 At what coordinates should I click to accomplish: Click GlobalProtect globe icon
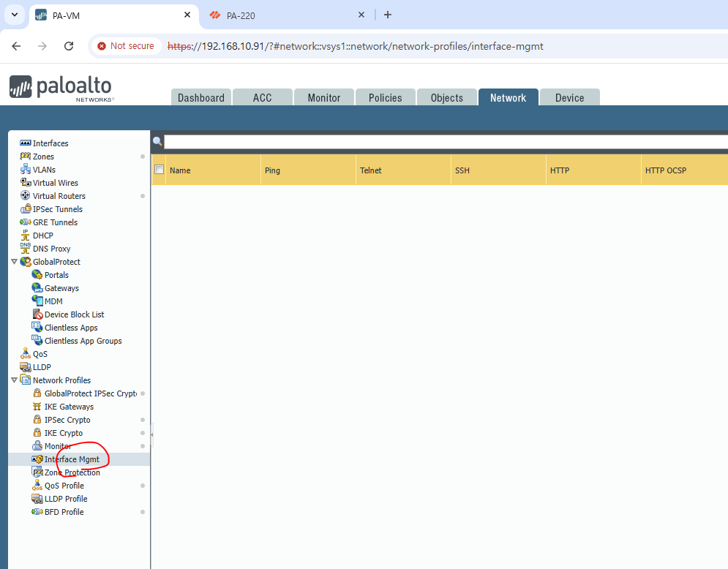tap(25, 261)
